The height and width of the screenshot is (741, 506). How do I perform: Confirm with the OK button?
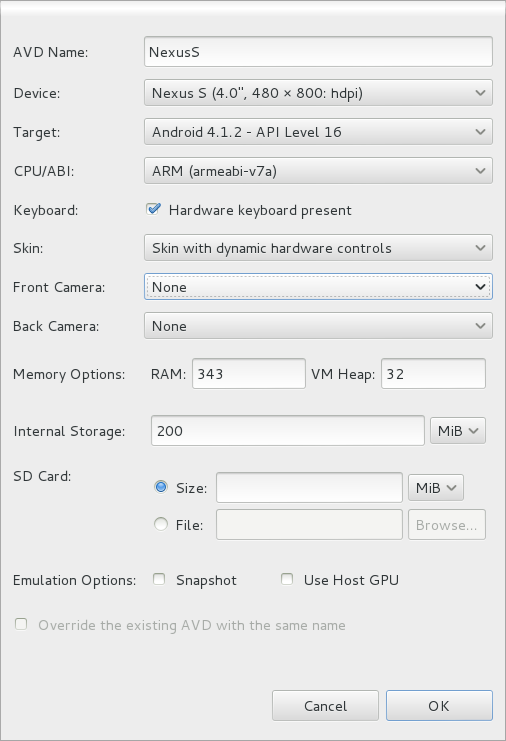pyautogui.click(x=439, y=706)
